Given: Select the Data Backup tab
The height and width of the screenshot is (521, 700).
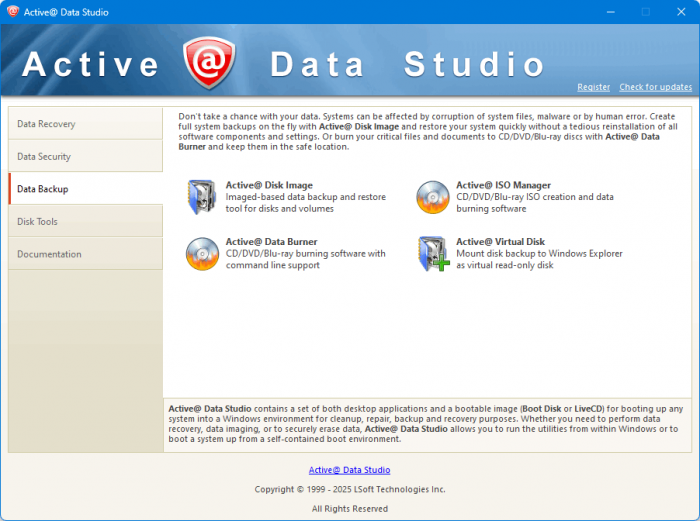Looking at the screenshot, I should (x=85, y=189).
